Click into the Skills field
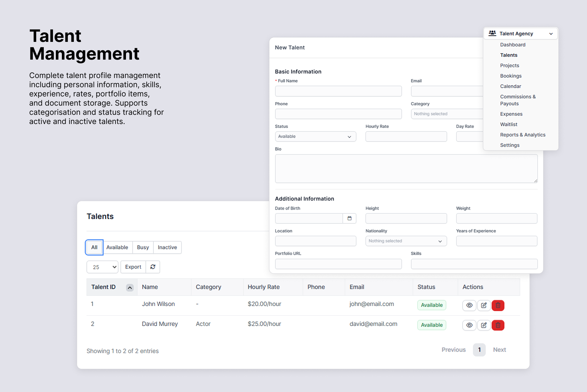This screenshot has height=392, width=587. 474,264
